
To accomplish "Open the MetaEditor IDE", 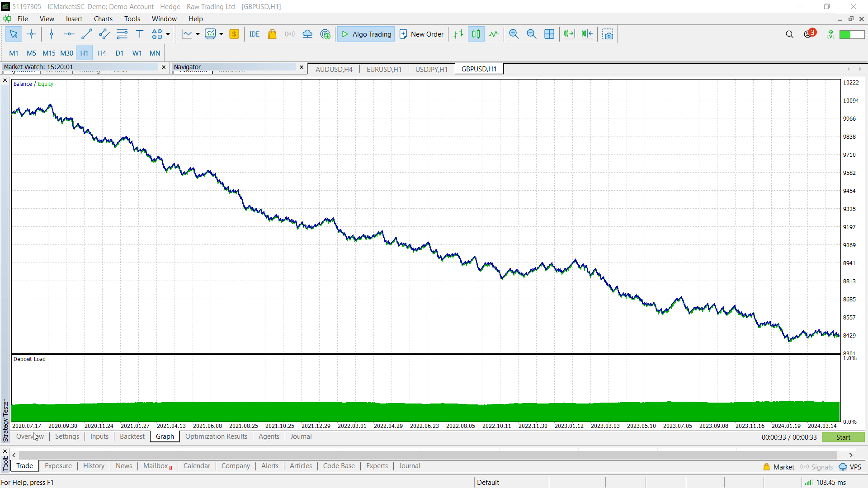I will pos(254,34).
